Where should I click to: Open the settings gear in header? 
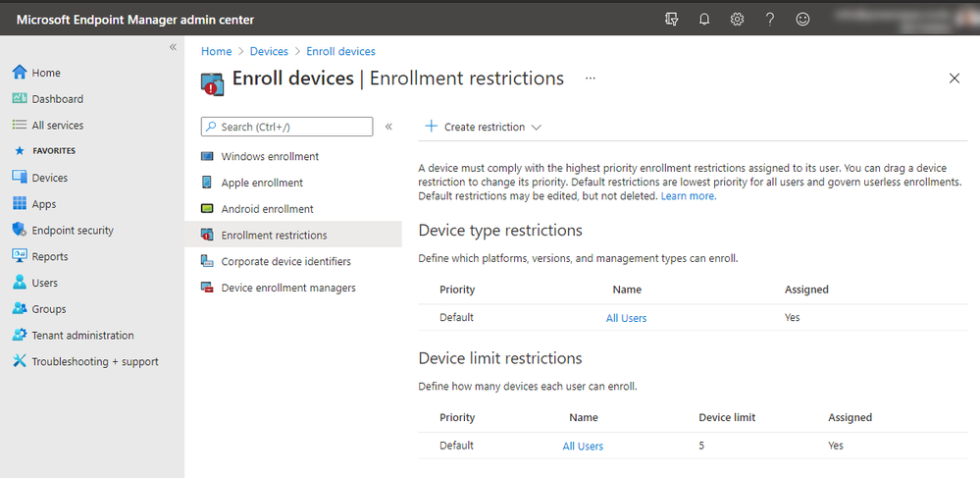[737, 20]
